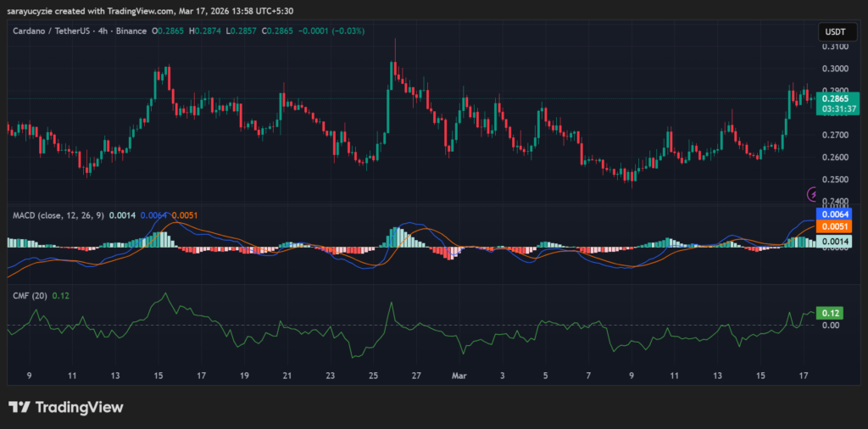
Task: Select the MACD (close, 12, 26, 9) indicator label
Action: pos(58,215)
